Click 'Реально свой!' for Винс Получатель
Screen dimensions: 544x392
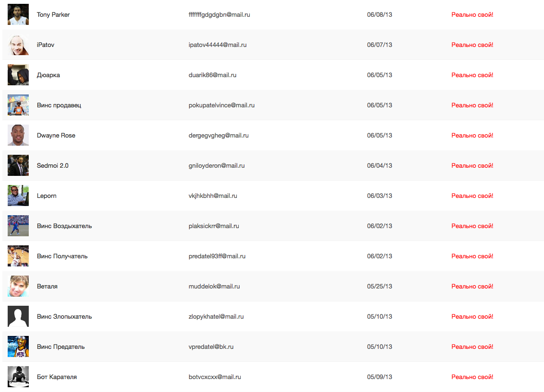[472, 256]
